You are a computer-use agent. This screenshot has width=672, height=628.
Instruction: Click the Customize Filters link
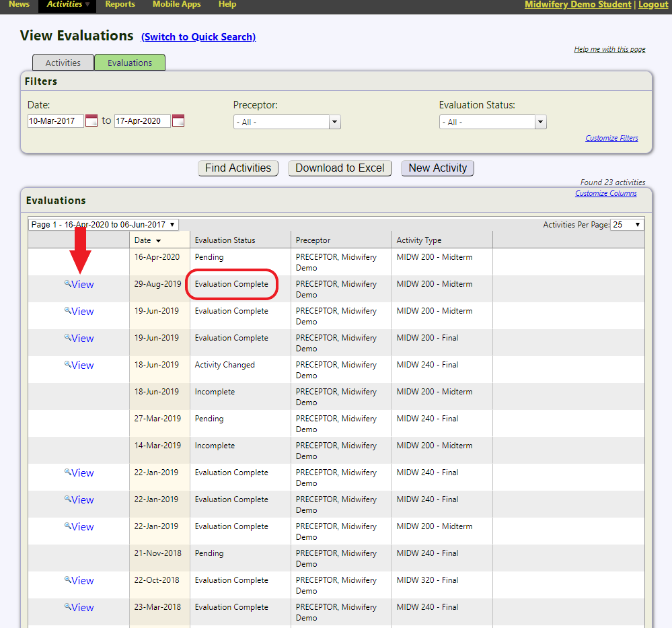(x=611, y=138)
